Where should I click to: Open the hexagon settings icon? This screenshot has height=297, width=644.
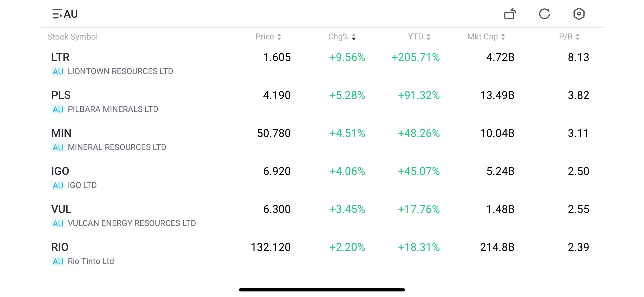pos(579,14)
